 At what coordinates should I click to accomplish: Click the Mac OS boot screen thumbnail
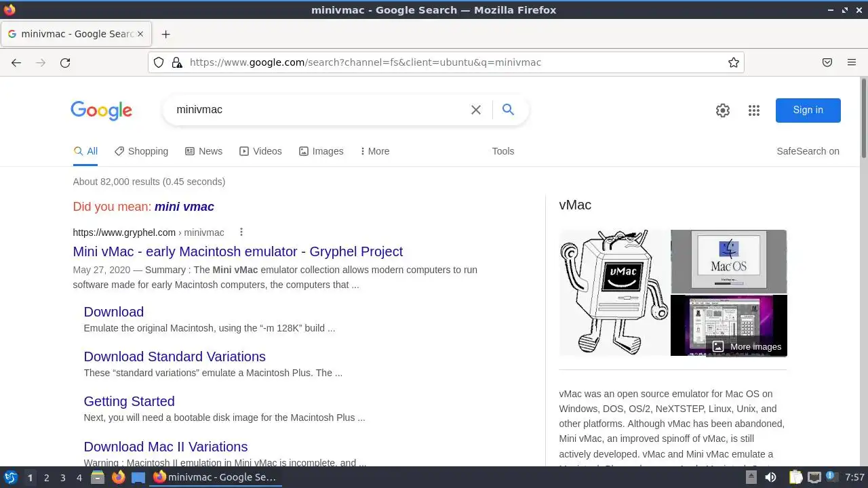click(x=729, y=261)
